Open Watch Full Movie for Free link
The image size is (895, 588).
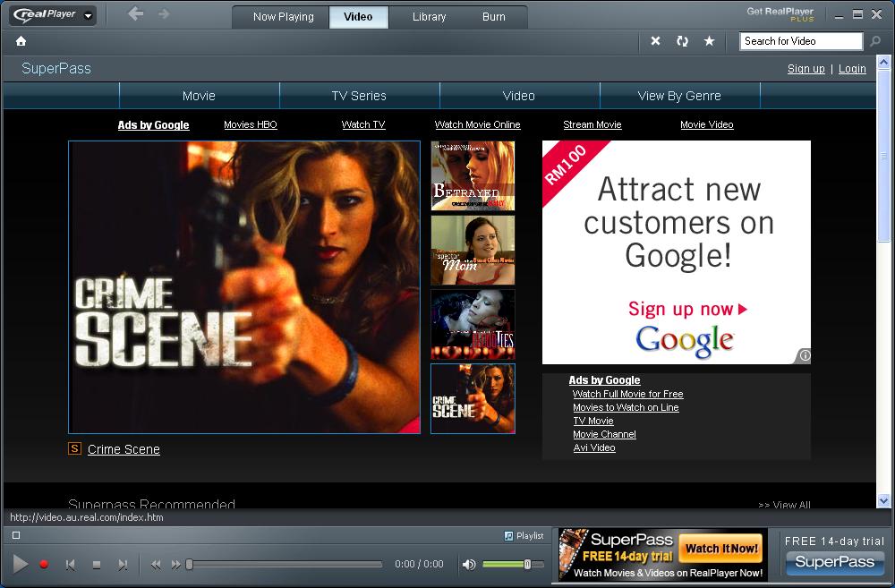(628, 394)
